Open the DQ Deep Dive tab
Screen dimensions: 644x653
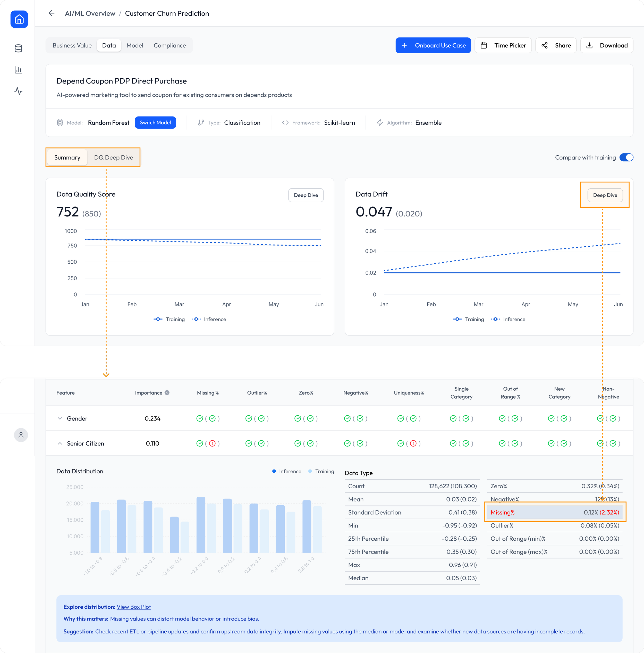(114, 157)
